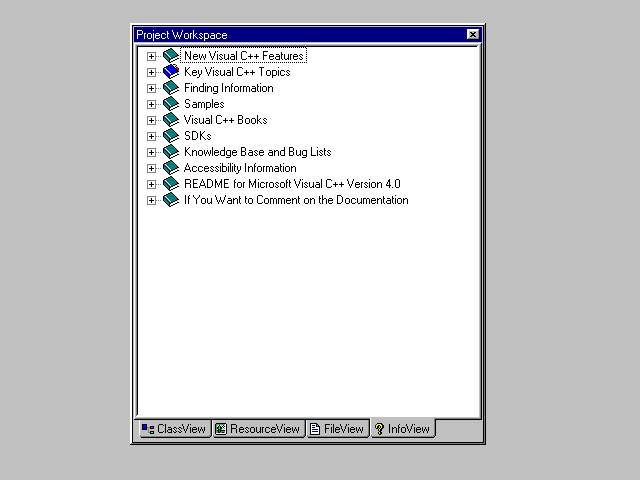This screenshot has height=480, width=640.
Task: Click the book icon beside New Visual C++ Features
Action: (170, 56)
